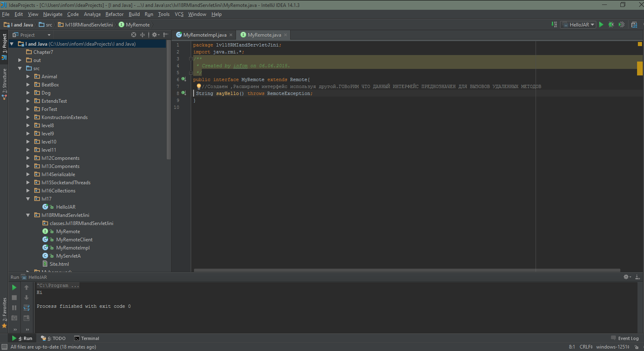Click the intention lightbulb on line 7
This screenshot has height=351, width=644.
pos(199,86)
